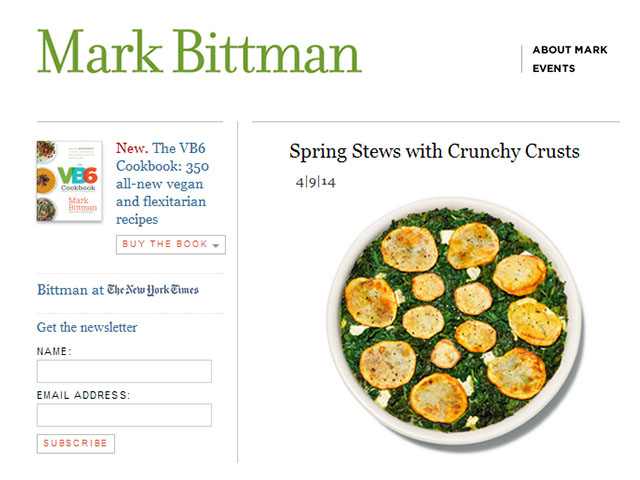Focus the Email Address input field
This screenshot has width=640, height=480.
click(x=124, y=415)
